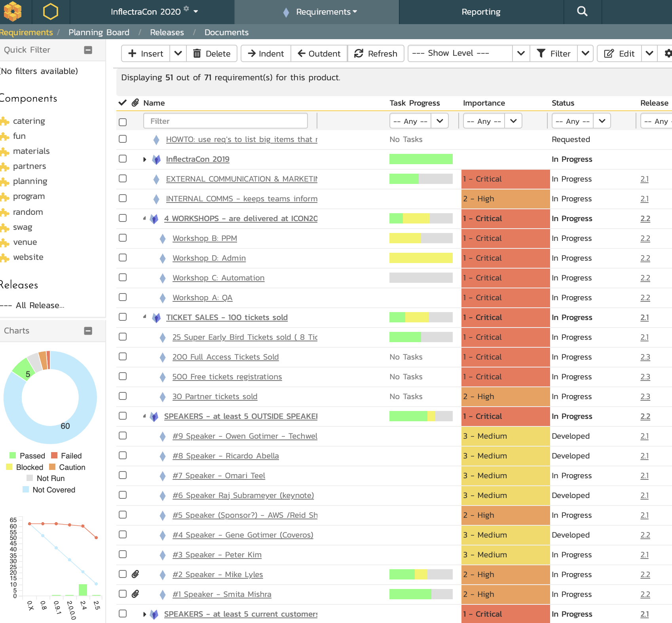Click the Passed green legend swatch
672x623 pixels.
13,456
